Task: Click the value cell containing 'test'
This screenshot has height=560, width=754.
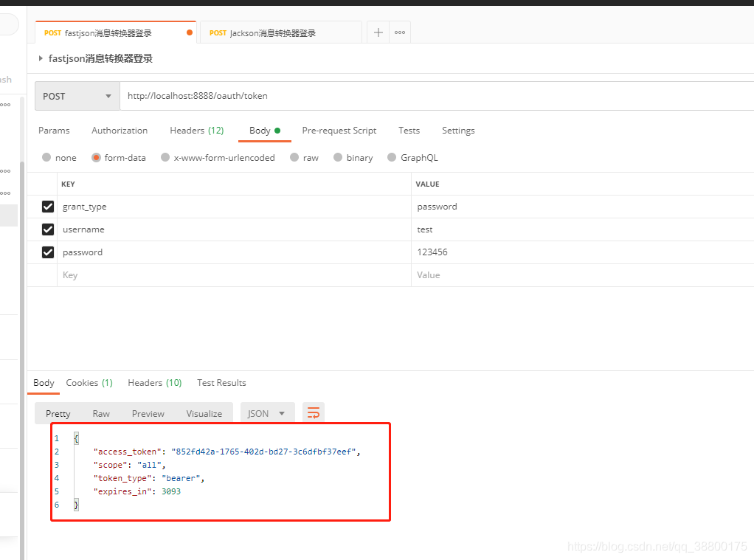Action: (582, 229)
